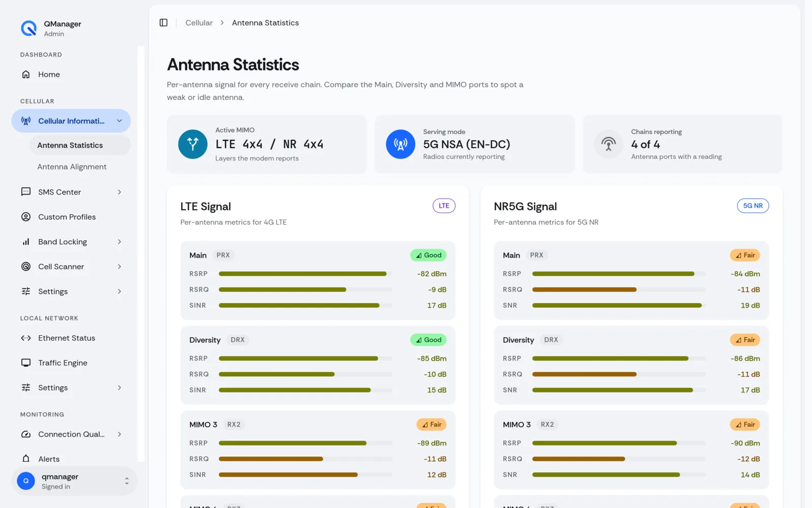The height and width of the screenshot is (508, 812).
Task: Click the Cell Scanner radar icon
Action: click(x=26, y=267)
